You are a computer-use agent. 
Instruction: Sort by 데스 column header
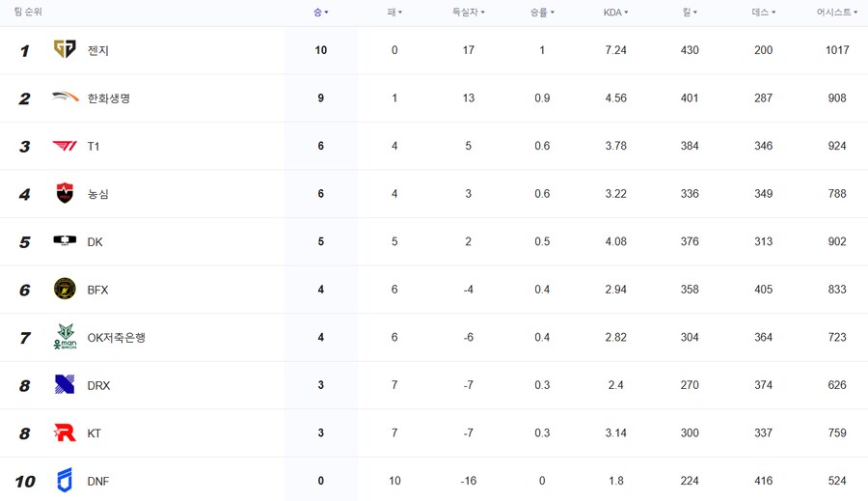[764, 13]
